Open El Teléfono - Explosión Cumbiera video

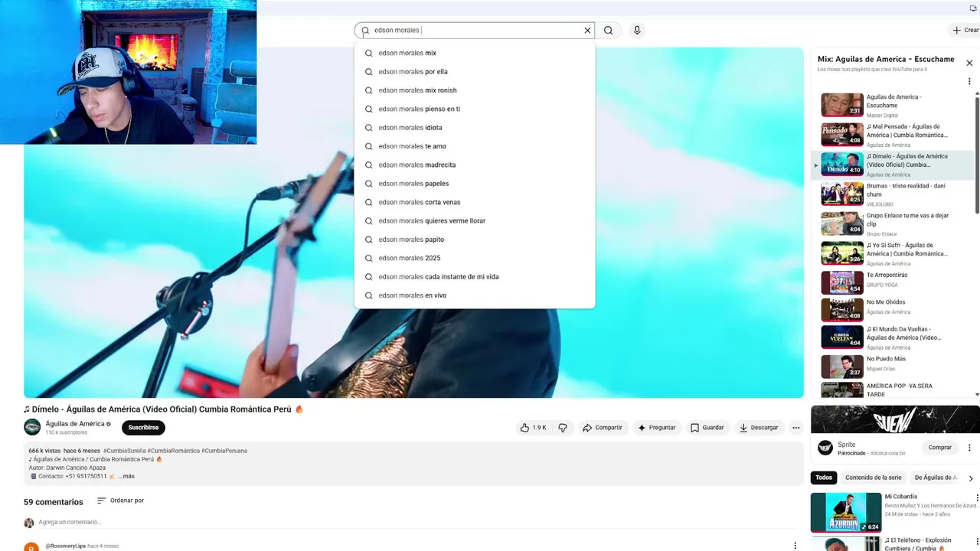coord(894,544)
